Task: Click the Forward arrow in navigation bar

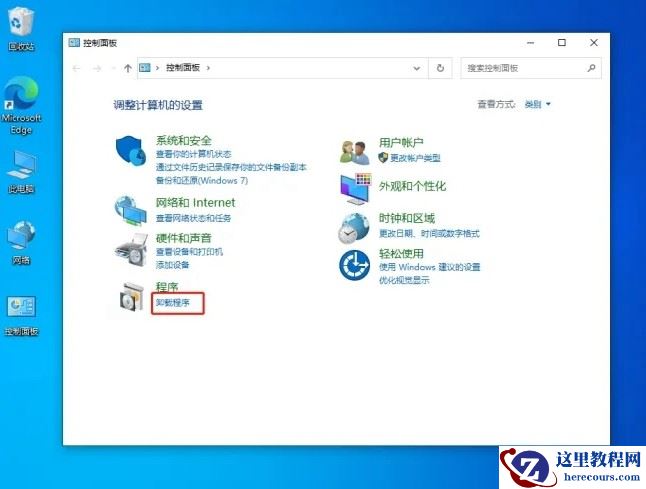Action: (97, 68)
